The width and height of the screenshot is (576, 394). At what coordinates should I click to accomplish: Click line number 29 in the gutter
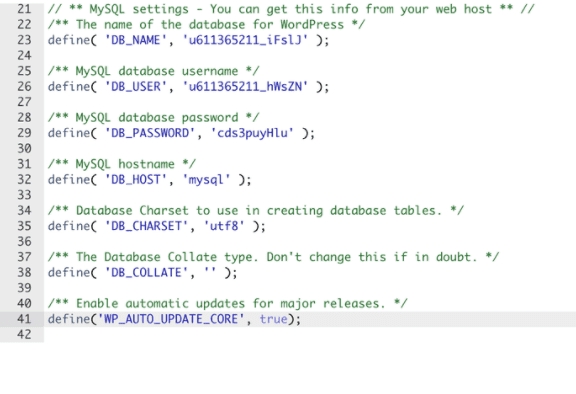pyautogui.click(x=24, y=133)
